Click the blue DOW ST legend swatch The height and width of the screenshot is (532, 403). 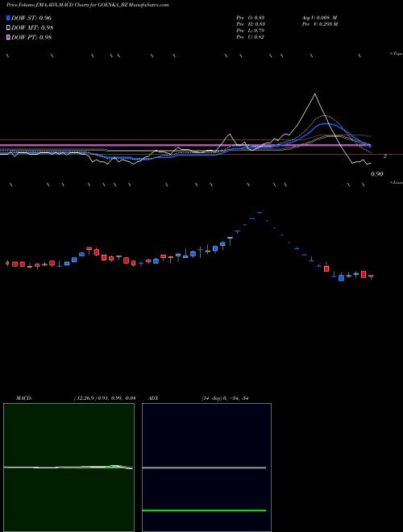click(x=9, y=18)
